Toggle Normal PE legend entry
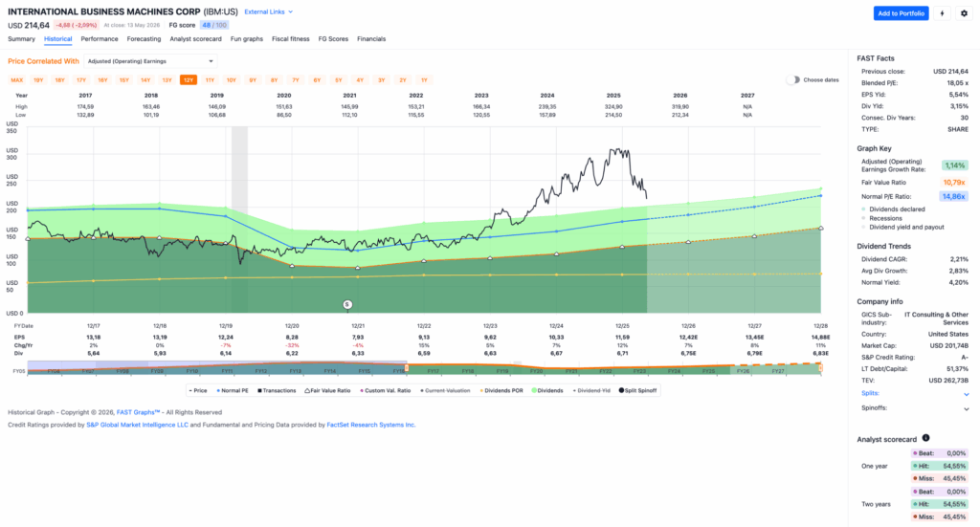This screenshot has height=527, width=980. [233, 390]
